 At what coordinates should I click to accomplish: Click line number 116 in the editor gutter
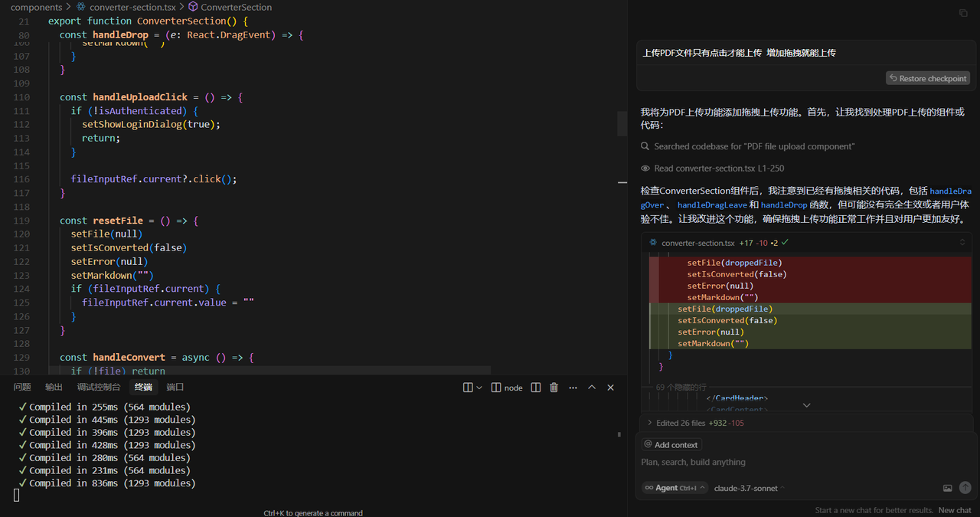pos(21,179)
